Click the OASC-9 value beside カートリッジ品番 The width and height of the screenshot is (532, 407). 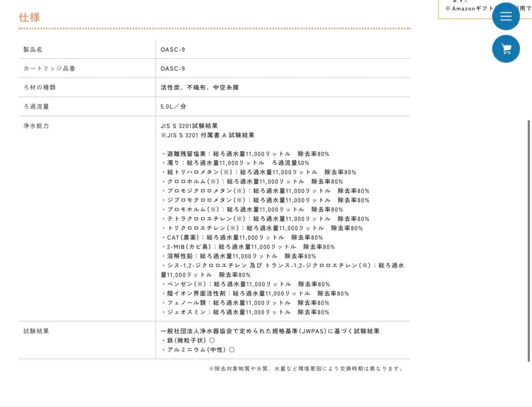click(x=173, y=68)
